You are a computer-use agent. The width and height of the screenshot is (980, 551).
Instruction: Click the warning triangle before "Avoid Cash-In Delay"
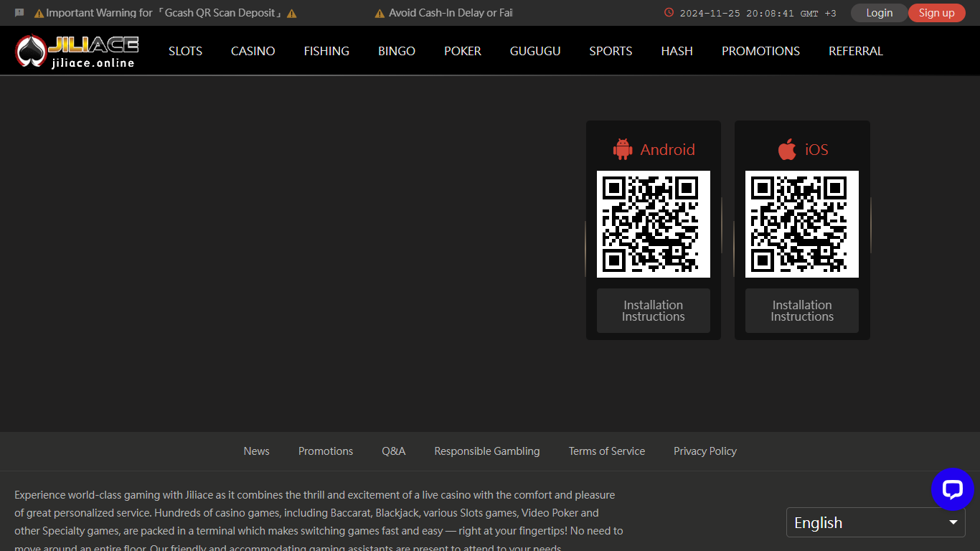tap(380, 13)
